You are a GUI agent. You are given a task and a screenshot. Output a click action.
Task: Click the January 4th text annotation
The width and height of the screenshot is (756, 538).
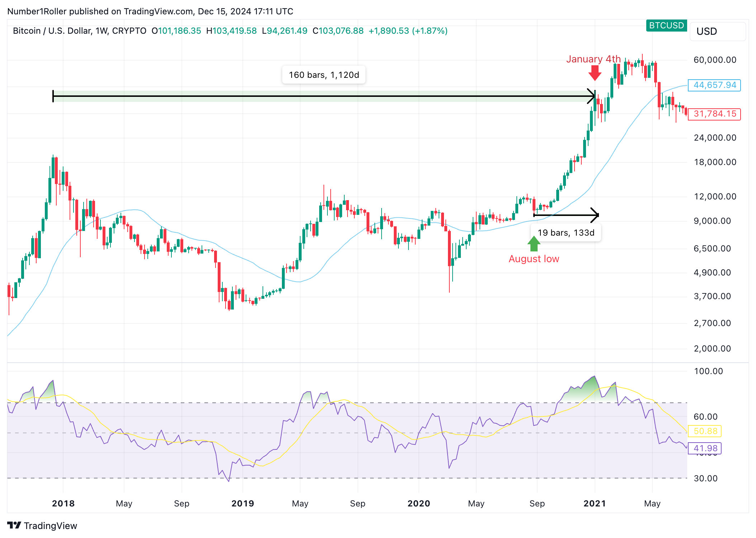(593, 59)
